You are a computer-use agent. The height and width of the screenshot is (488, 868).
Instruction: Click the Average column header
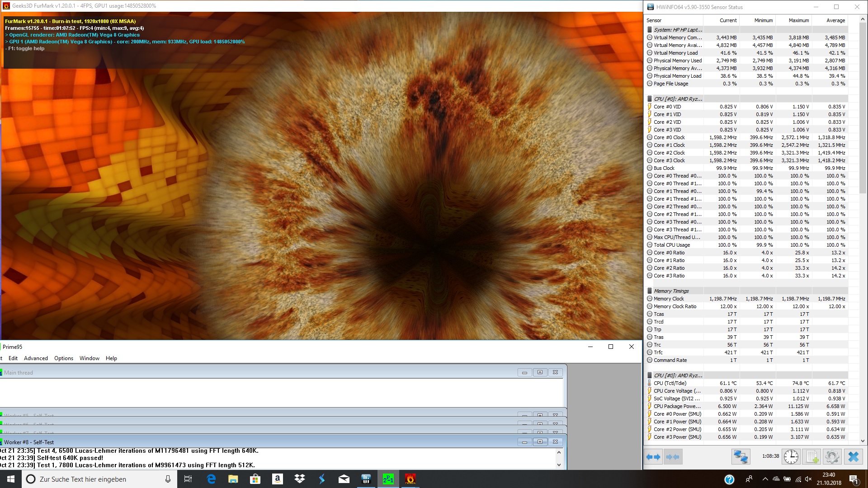coord(835,20)
